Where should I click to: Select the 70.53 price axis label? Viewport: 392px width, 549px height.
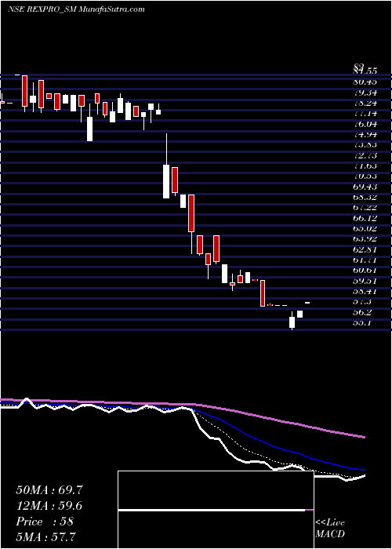tap(365, 176)
